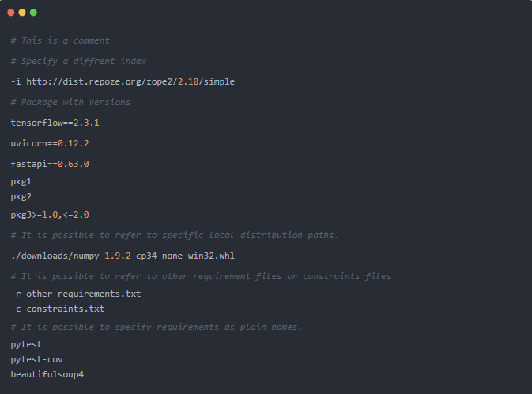Click the beautifulsoup4 line
Viewport: 532px width, 394px height.
coord(47,373)
